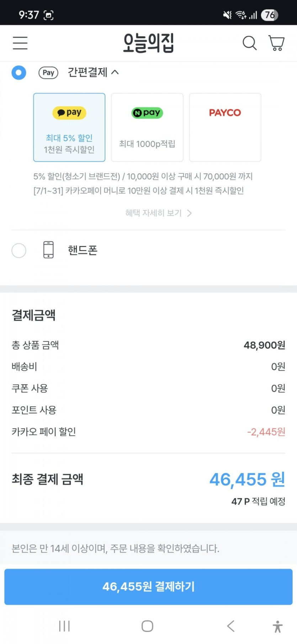
Task: Select Kakao Pay payment option
Action: click(69, 127)
